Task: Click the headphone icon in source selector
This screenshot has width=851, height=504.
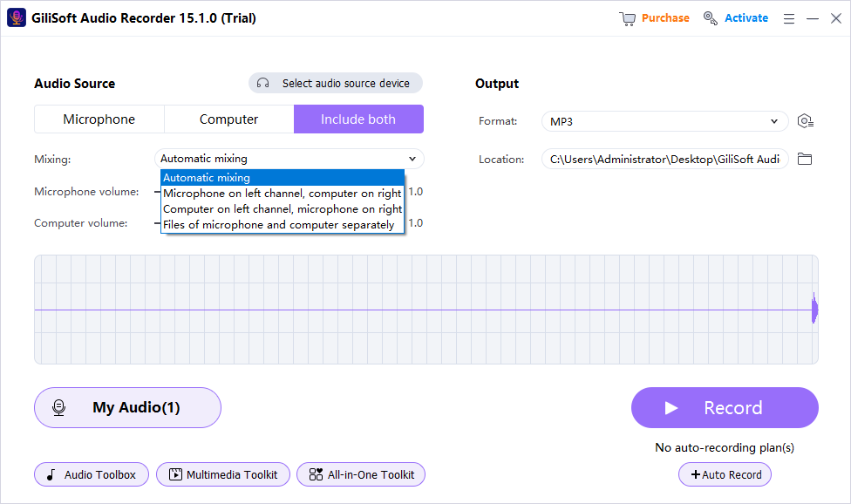Action: [262, 83]
